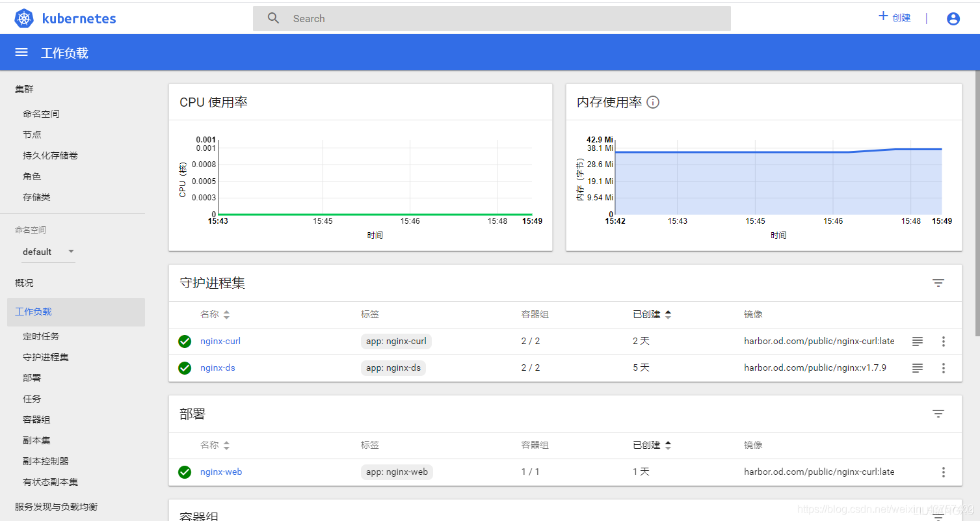Go to 副本控制器 in sidebar
Image resolution: width=980 pixels, height=521 pixels.
click(x=46, y=461)
